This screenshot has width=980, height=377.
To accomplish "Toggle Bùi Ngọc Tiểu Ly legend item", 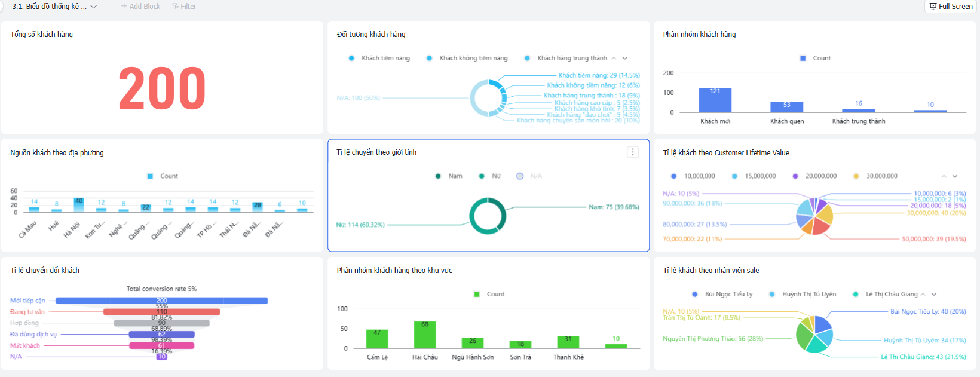I will point(722,294).
